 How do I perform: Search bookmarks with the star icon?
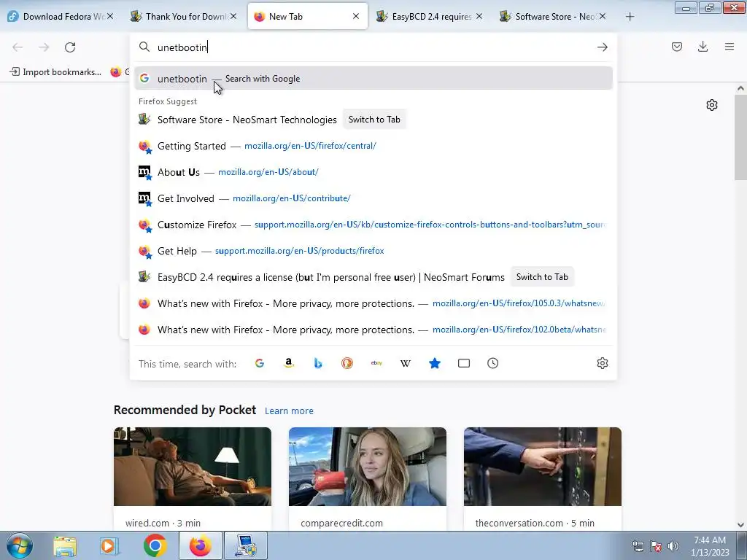point(435,363)
